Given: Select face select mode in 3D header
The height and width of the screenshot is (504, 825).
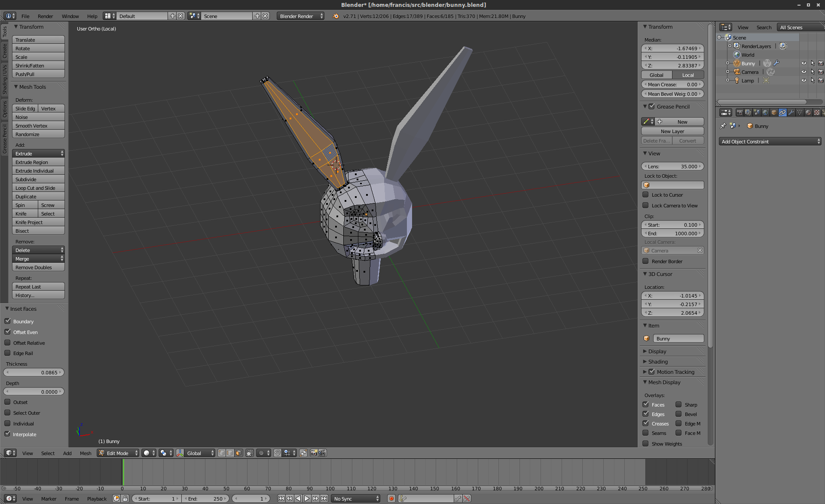Looking at the screenshot, I should pos(239,453).
